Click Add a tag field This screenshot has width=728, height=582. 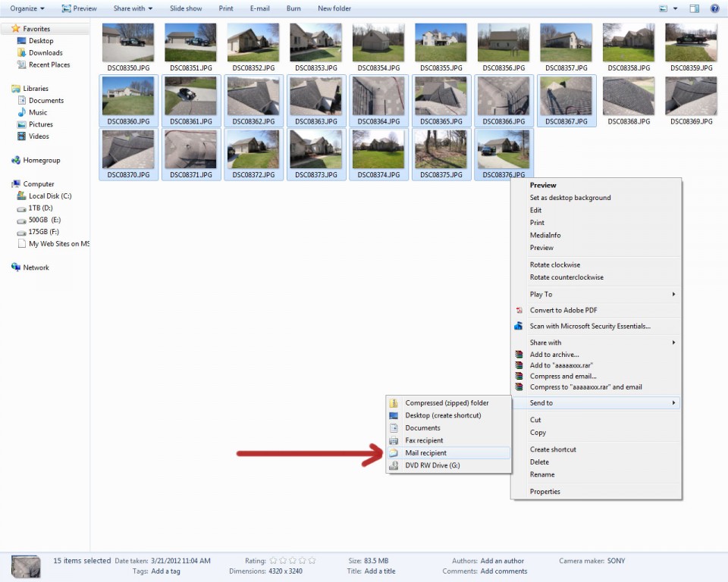pyautogui.click(x=168, y=571)
